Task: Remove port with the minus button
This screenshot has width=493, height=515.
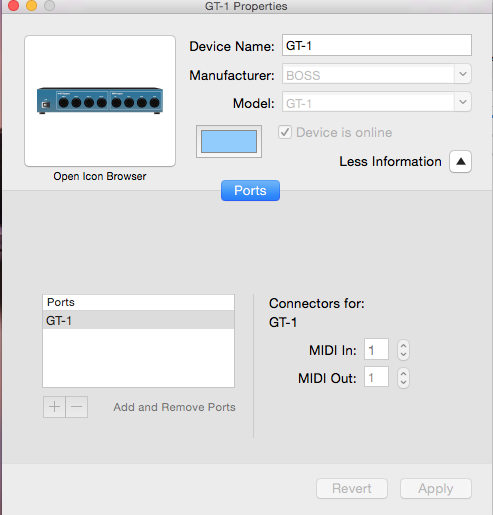Action: coord(77,407)
